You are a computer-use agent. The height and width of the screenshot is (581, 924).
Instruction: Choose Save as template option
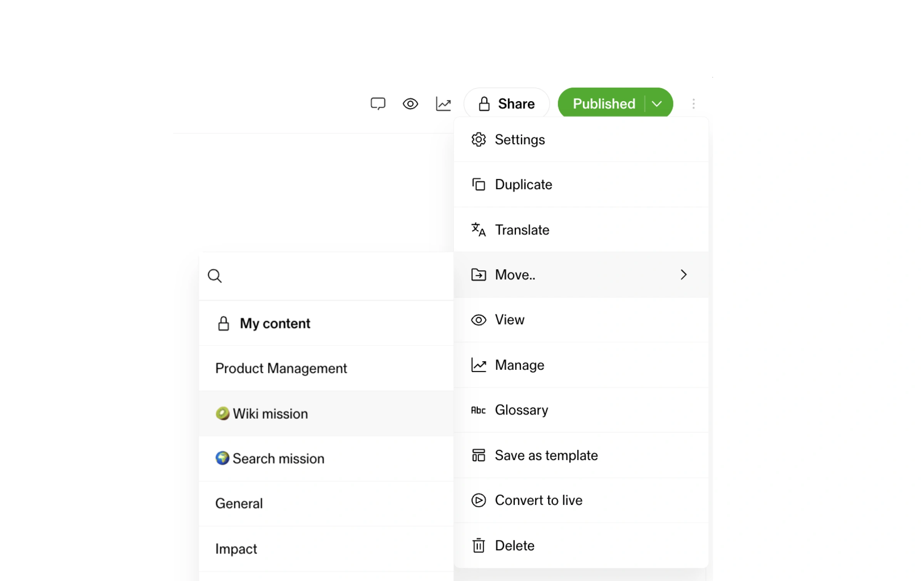(546, 455)
